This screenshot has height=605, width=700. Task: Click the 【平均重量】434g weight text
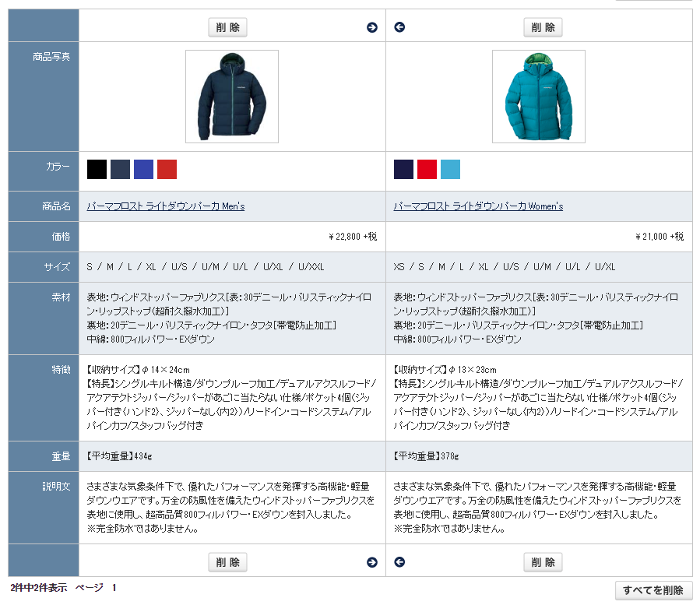coord(119,456)
